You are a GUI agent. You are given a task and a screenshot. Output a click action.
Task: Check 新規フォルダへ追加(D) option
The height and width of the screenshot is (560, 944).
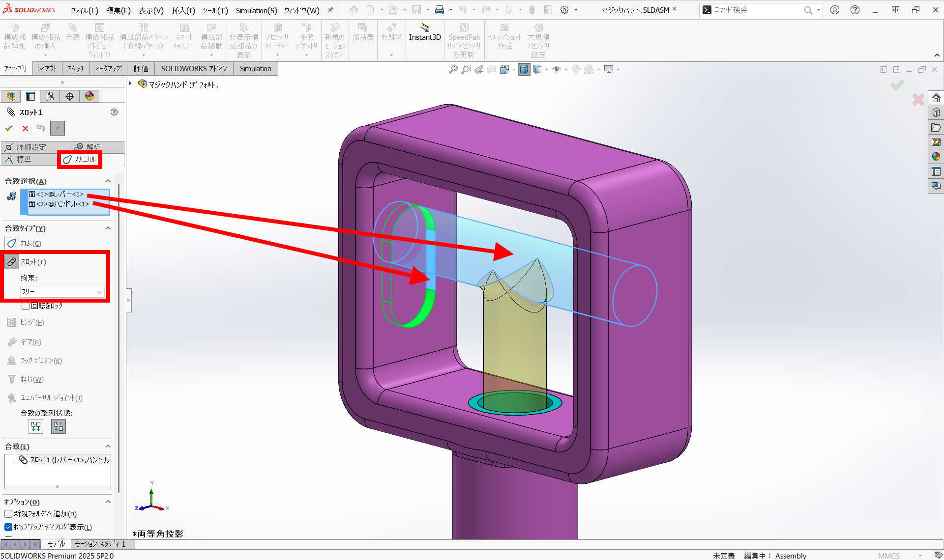coord(8,514)
